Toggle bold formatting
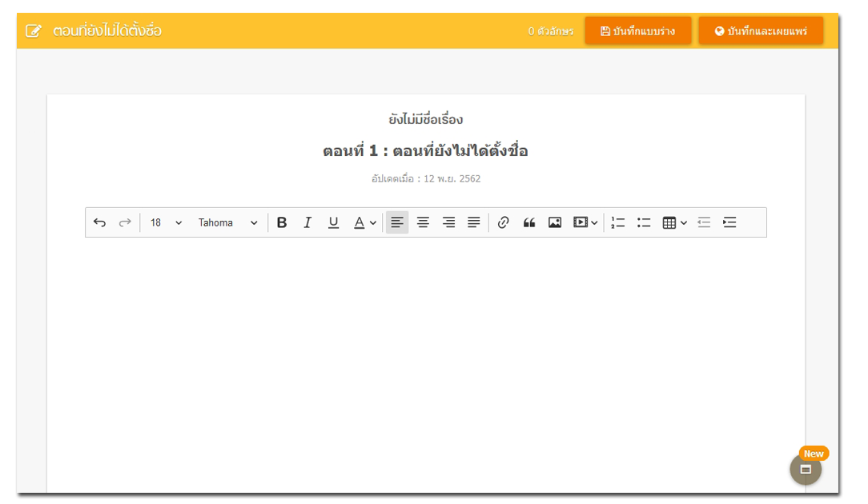The image size is (868, 504). pyautogui.click(x=282, y=223)
